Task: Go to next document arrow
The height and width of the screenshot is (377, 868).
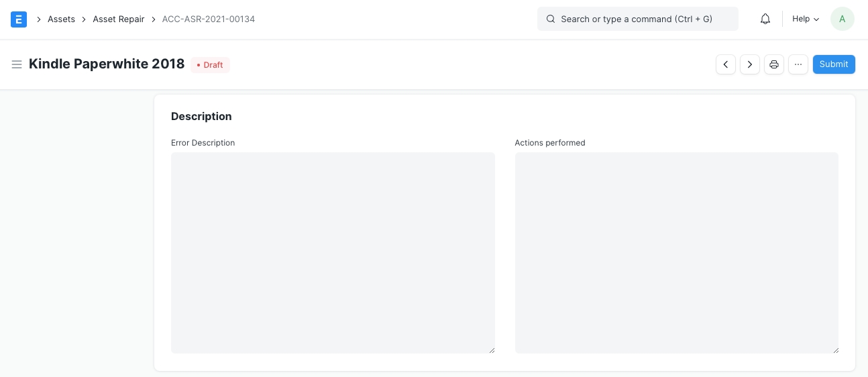Action: pos(749,64)
